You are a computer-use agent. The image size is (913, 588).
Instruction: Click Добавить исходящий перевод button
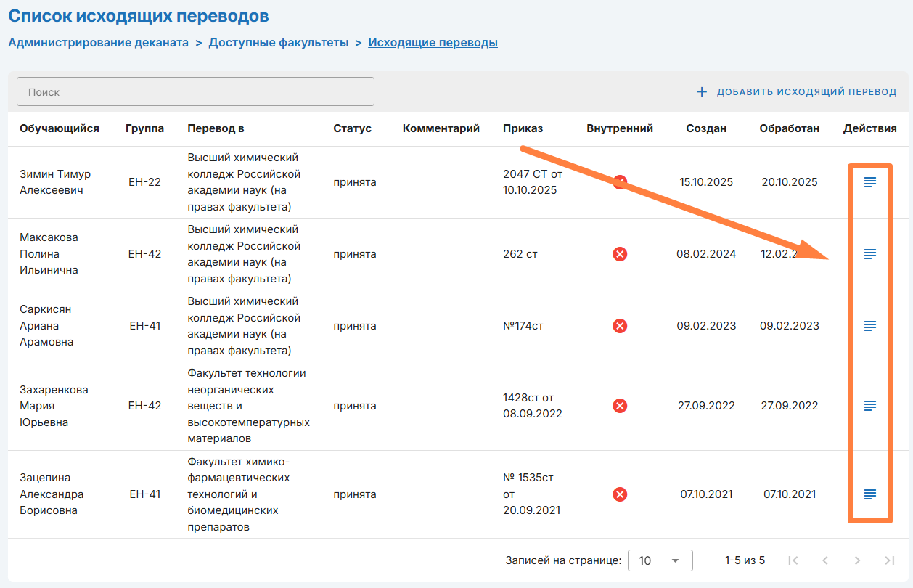tap(796, 92)
